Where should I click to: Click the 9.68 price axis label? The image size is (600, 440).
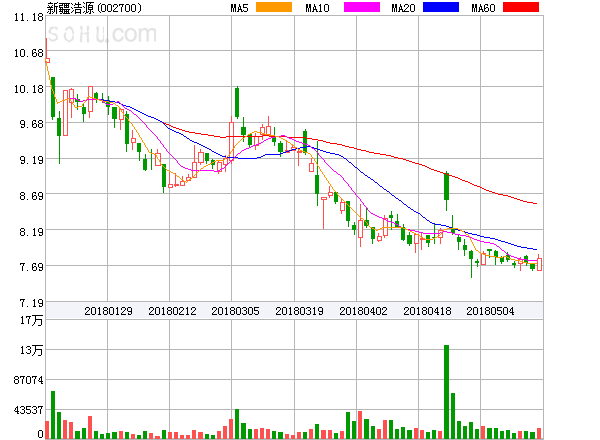pos(31,124)
